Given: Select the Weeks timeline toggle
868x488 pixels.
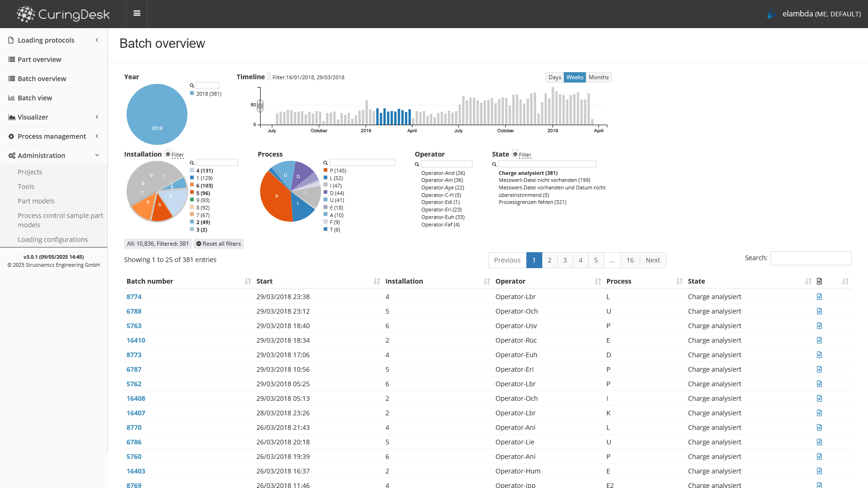Looking at the screenshot, I should (x=575, y=77).
